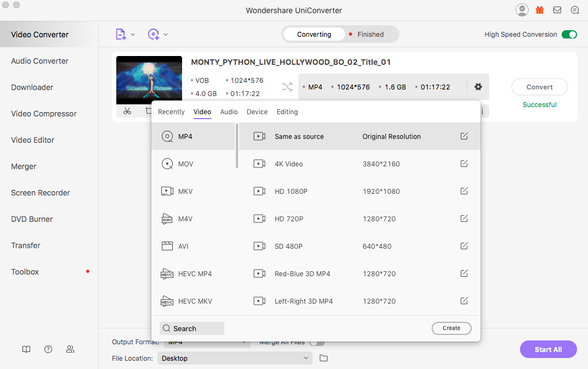The height and width of the screenshot is (369, 588).
Task: Open file location folder icon
Action: pos(324,358)
